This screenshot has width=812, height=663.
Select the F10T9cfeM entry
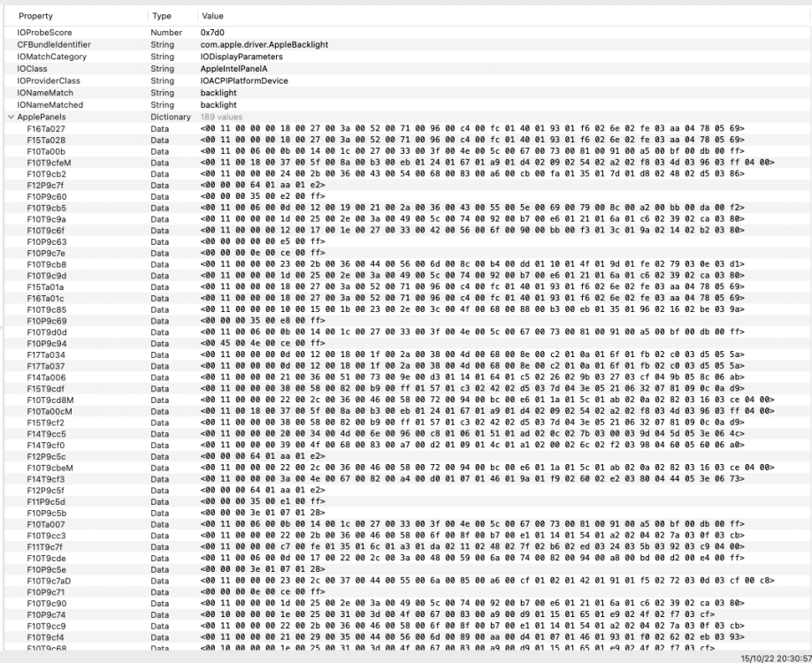tap(49, 163)
